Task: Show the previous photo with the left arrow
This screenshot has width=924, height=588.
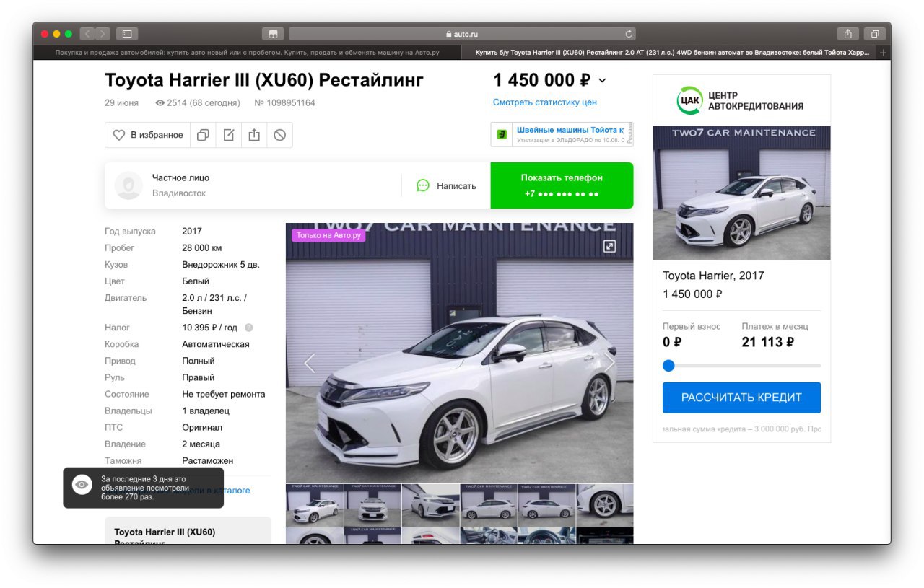Action: point(310,363)
